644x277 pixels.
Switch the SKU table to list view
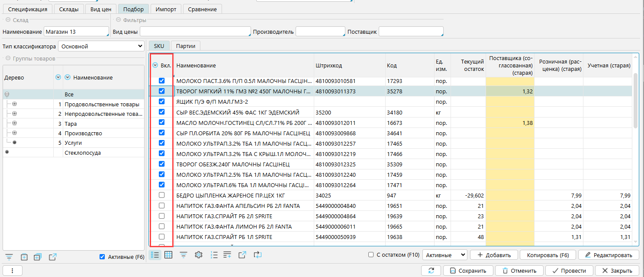click(x=155, y=255)
